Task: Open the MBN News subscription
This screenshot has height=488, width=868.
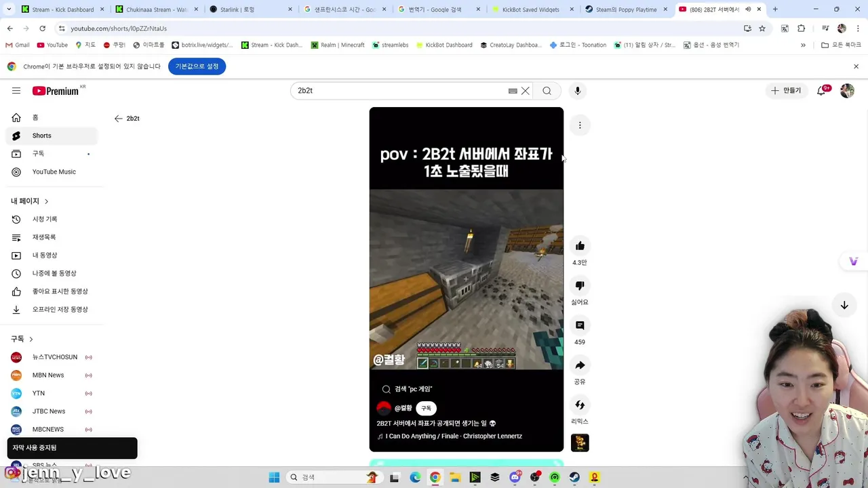Action: (52, 375)
